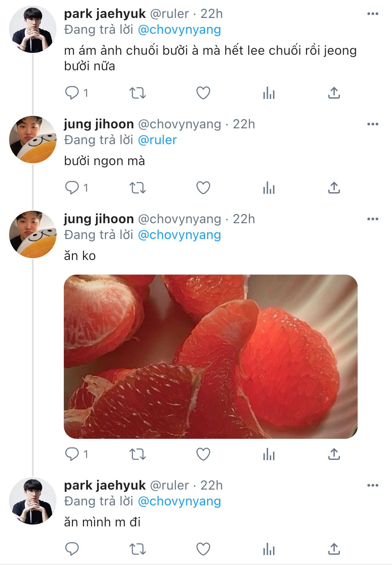The height and width of the screenshot is (565, 392).
Task: View analytics of the first park jaehyuk tweet
Action: (269, 93)
